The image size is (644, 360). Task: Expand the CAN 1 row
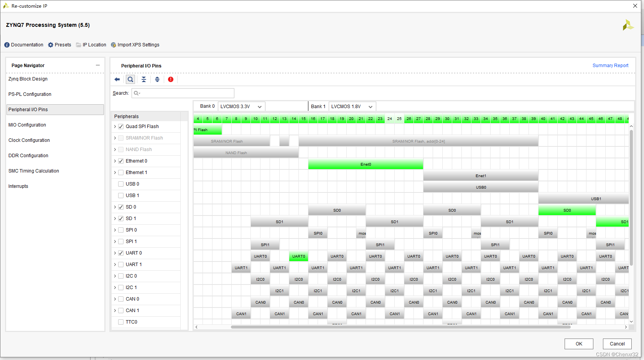[115, 311]
